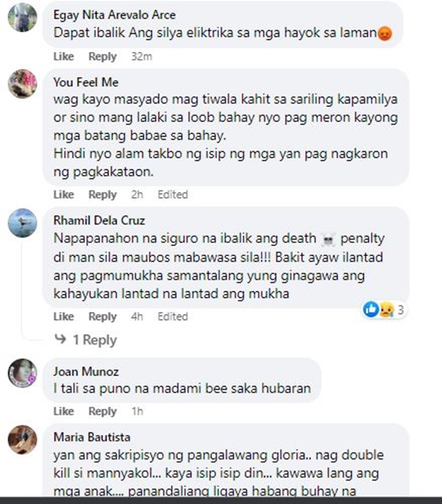Reply to You Feel Me's comment
This screenshot has width=442, height=504.
pyautogui.click(x=103, y=195)
